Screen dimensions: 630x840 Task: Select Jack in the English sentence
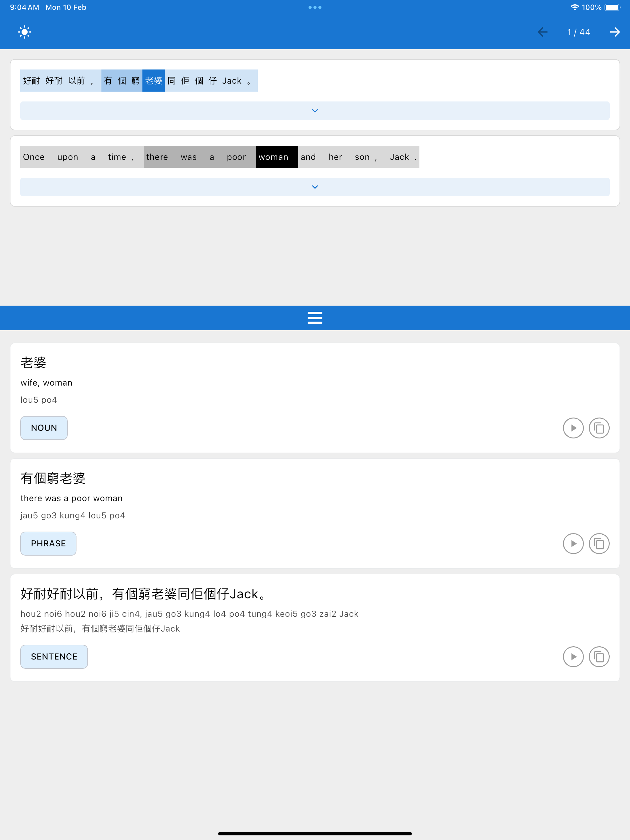[399, 157]
